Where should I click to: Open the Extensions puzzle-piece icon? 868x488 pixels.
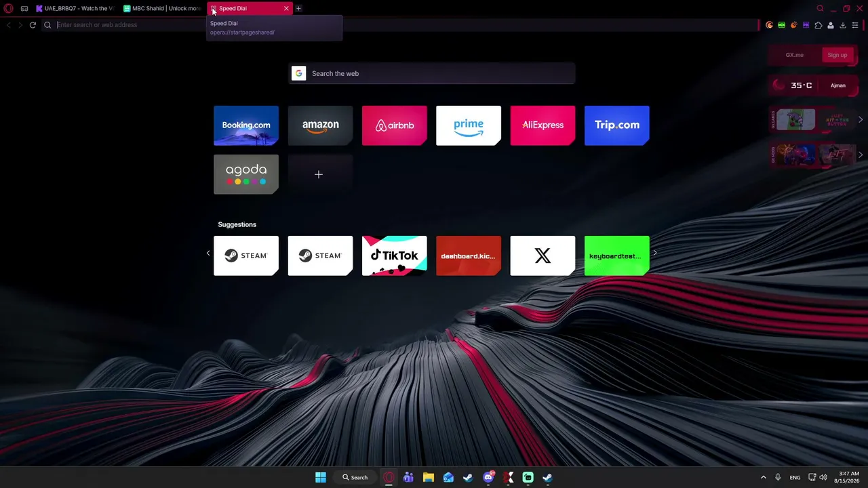tap(818, 25)
